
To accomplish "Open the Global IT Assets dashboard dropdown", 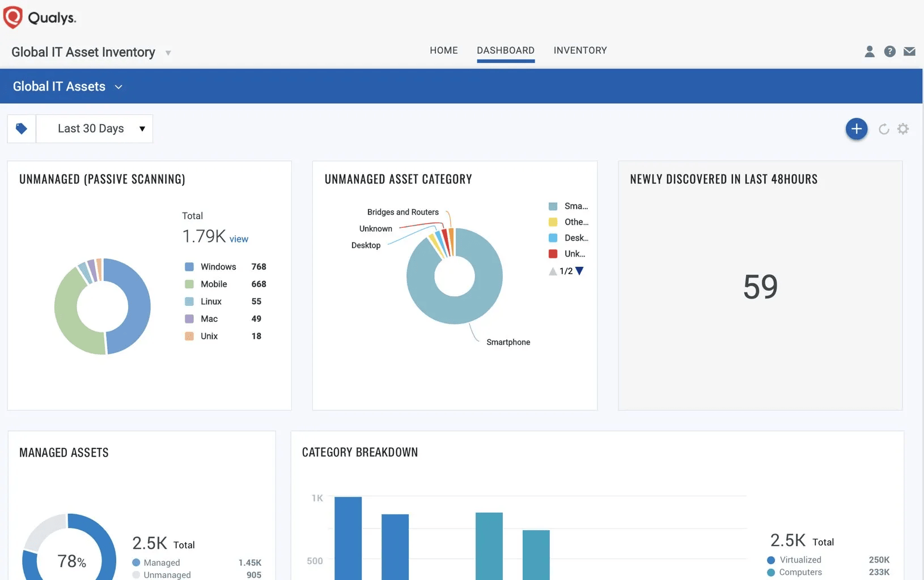I will point(118,87).
